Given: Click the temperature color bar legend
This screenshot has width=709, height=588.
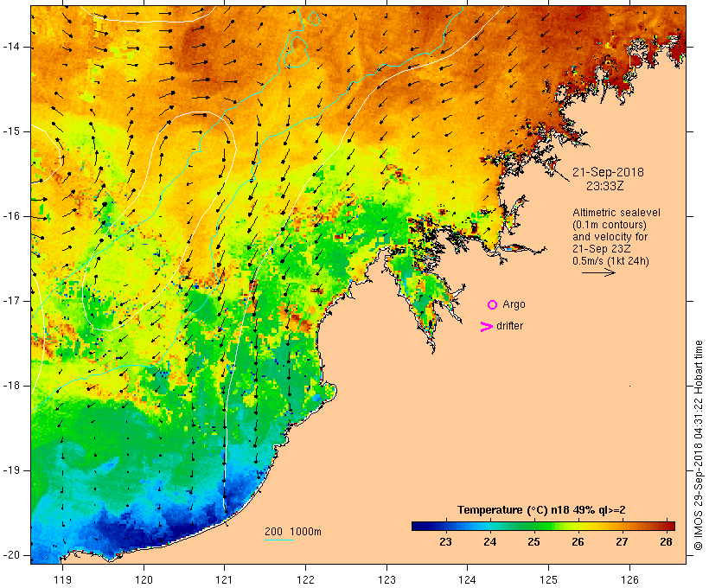Looking at the screenshot, I should pos(543,526).
